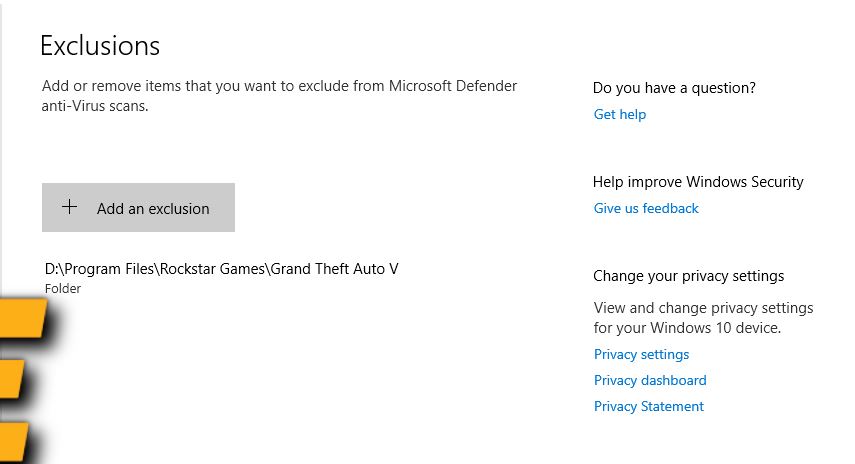Image resolution: width=855 pixels, height=464 pixels.
Task: Click the Help improve Windows Security heading
Action: 698,182
